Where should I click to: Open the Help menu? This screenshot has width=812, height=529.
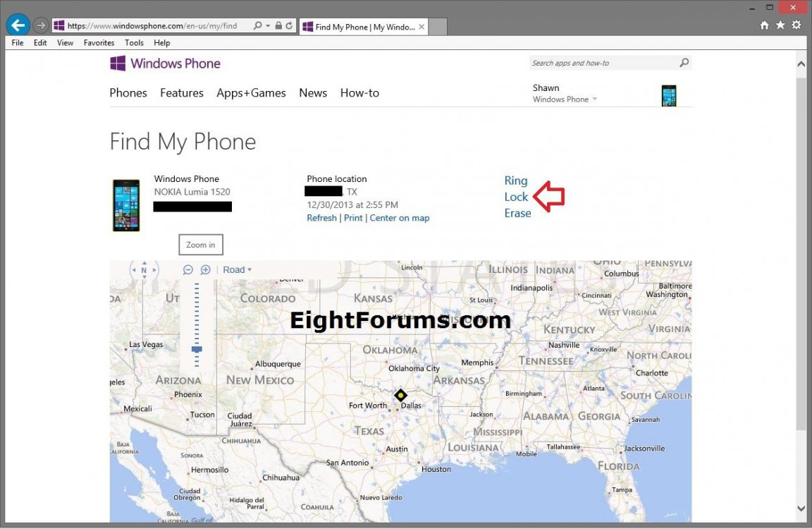pyautogui.click(x=161, y=42)
